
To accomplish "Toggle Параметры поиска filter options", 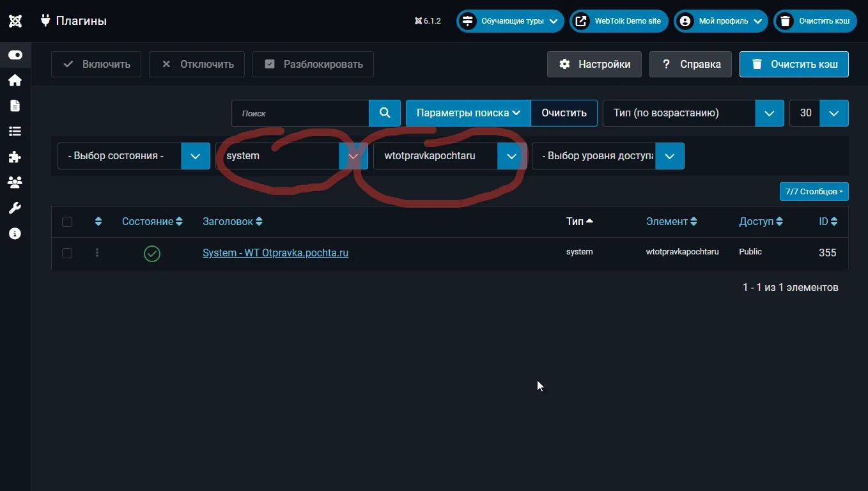I will pos(469,113).
